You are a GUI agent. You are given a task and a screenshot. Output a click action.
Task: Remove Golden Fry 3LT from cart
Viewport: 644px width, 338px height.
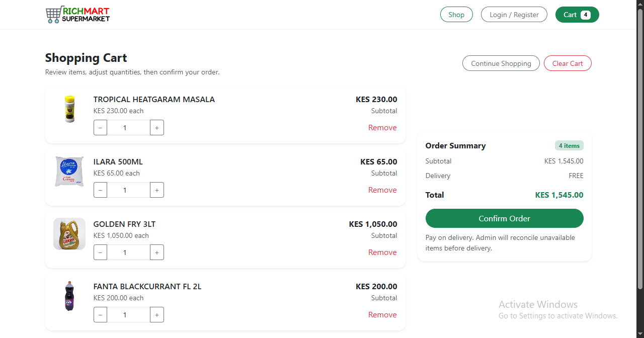coord(382,252)
